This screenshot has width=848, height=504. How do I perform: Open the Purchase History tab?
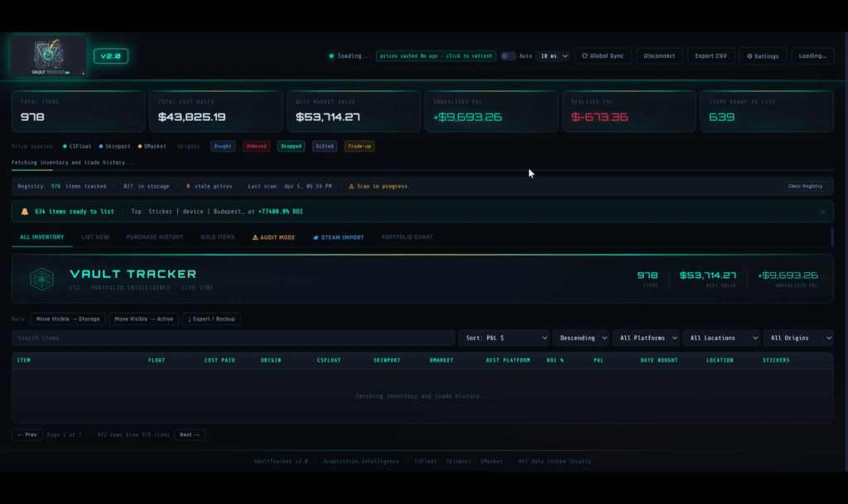[155, 238]
